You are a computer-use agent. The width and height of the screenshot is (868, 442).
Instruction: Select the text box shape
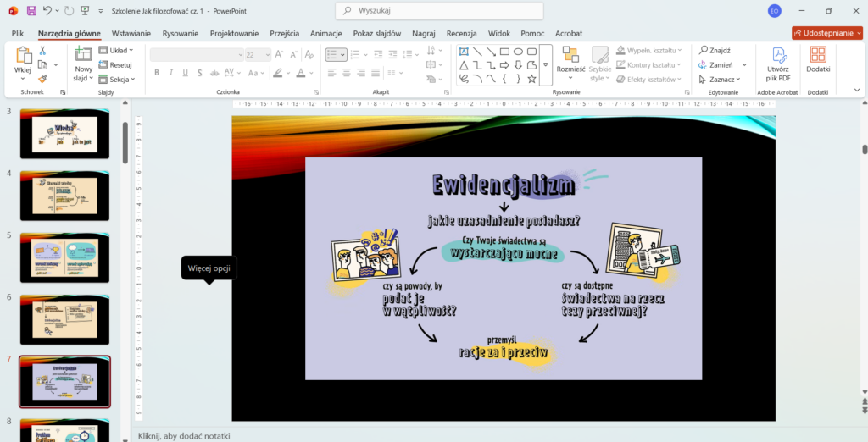464,52
